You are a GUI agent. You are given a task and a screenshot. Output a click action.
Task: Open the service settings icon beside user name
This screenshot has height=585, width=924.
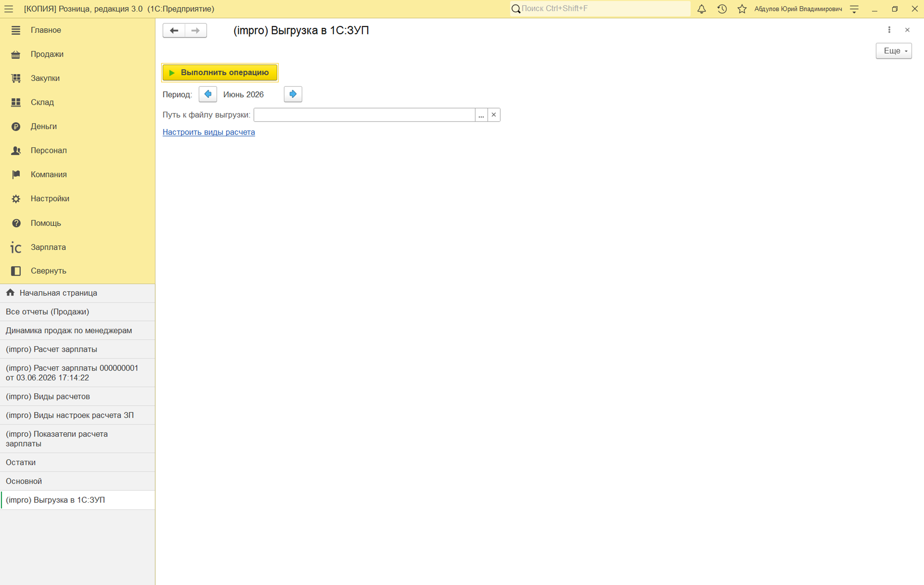854,9
